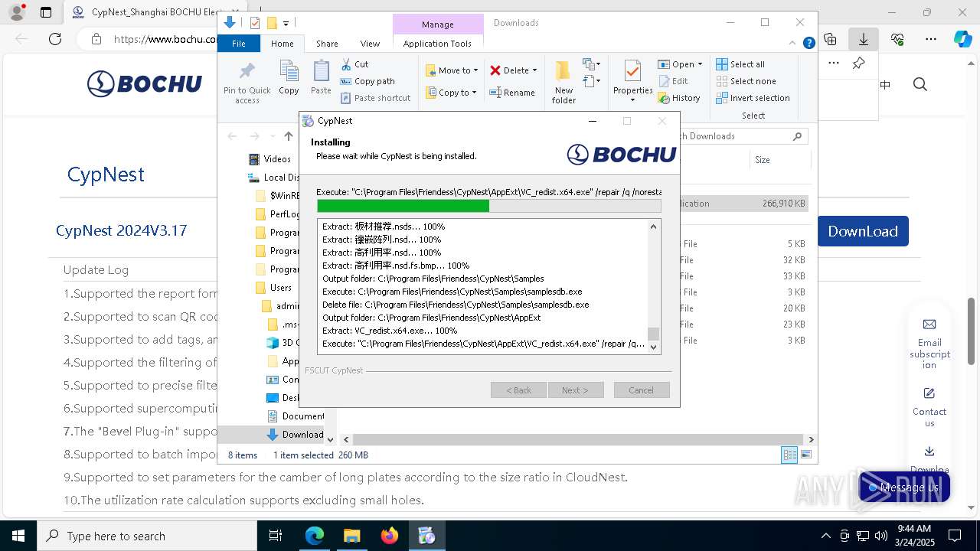The width and height of the screenshot is (980, 551).
Task: Click the disabled Back button in installer
Action: pos(518,390)
